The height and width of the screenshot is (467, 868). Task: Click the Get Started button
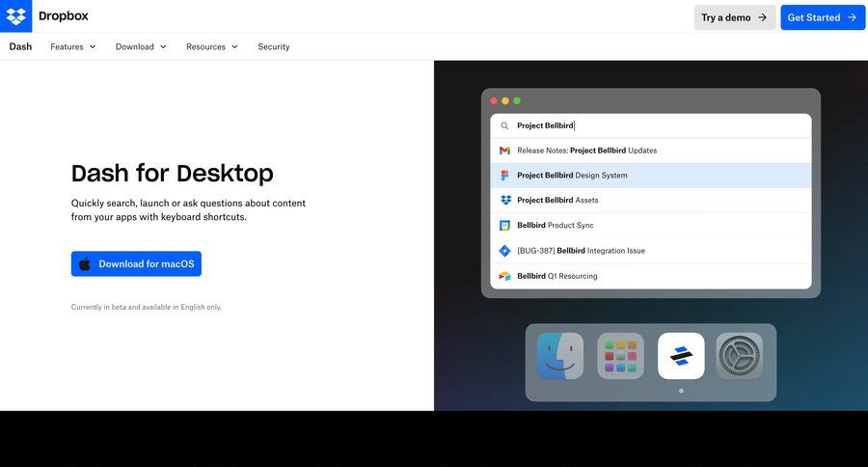(823, 17)
